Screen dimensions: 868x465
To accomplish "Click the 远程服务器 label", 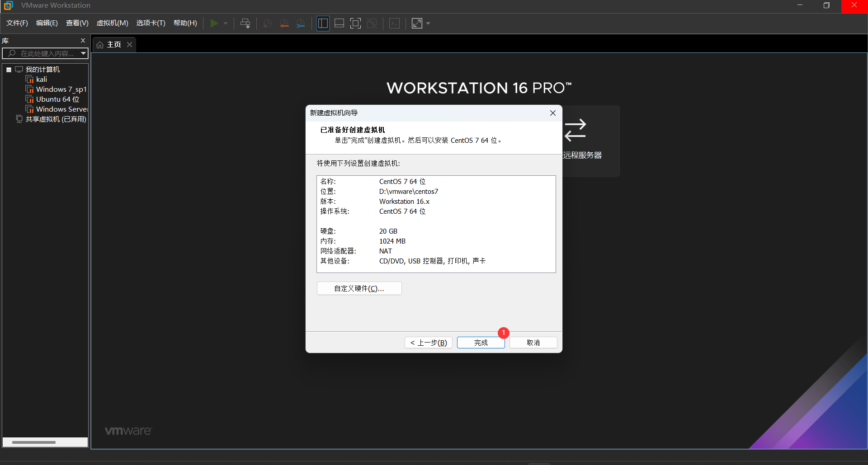I will [x=582, y=155].
